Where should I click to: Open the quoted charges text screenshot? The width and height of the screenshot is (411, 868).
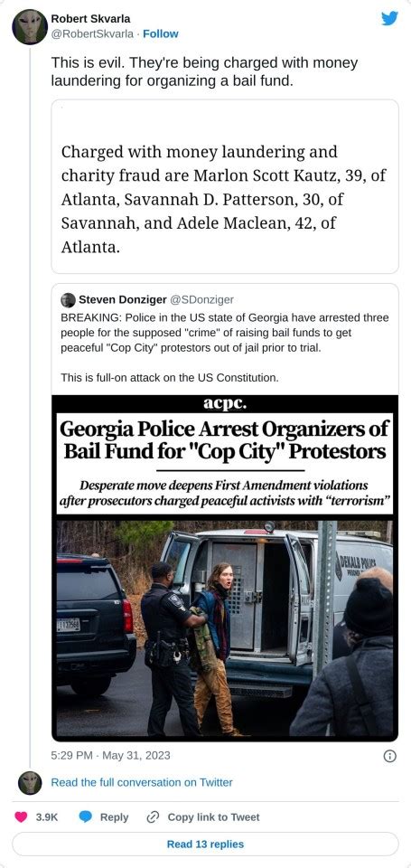tap(225, 186)
